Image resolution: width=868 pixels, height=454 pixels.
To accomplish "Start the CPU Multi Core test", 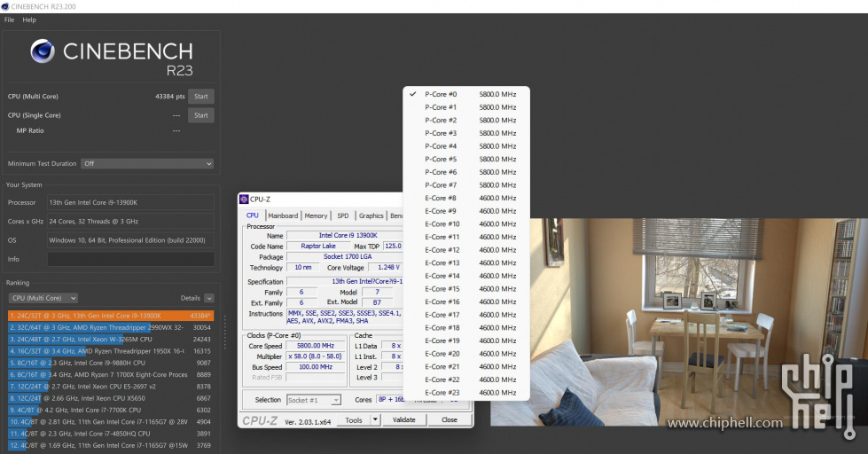I will coord(201,97).
